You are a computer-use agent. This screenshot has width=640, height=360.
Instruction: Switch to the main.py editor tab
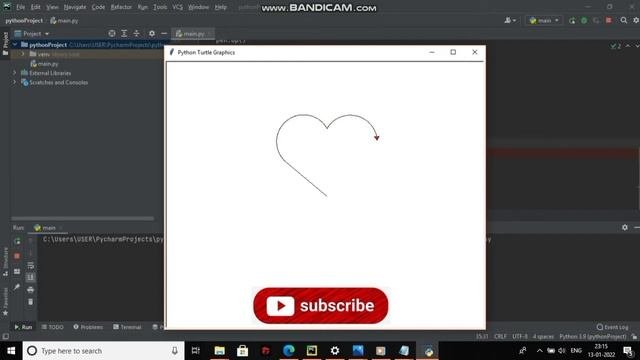tap(192, 34)
